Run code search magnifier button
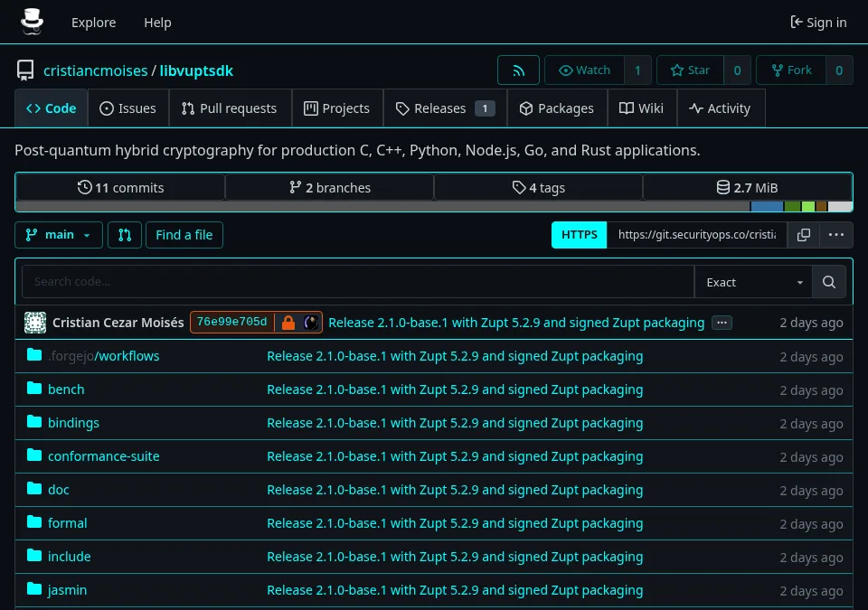 [x=829, y=282]
